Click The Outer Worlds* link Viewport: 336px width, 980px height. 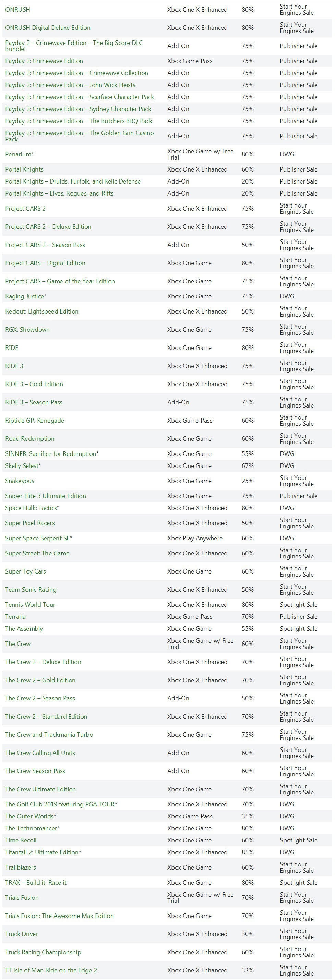tap(31, 817)
